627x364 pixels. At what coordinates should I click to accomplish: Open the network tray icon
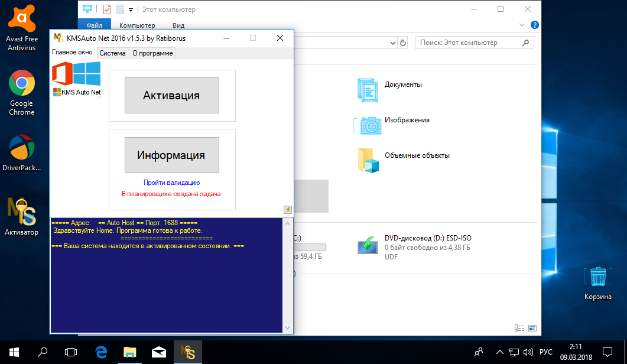pyautogui.click(x=514, y=352)
